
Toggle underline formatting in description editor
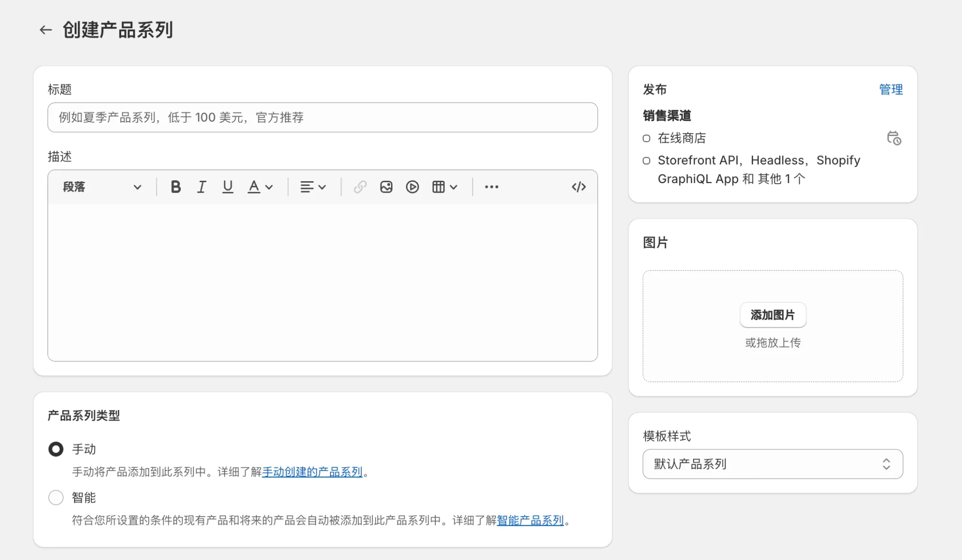coord(228,187)
